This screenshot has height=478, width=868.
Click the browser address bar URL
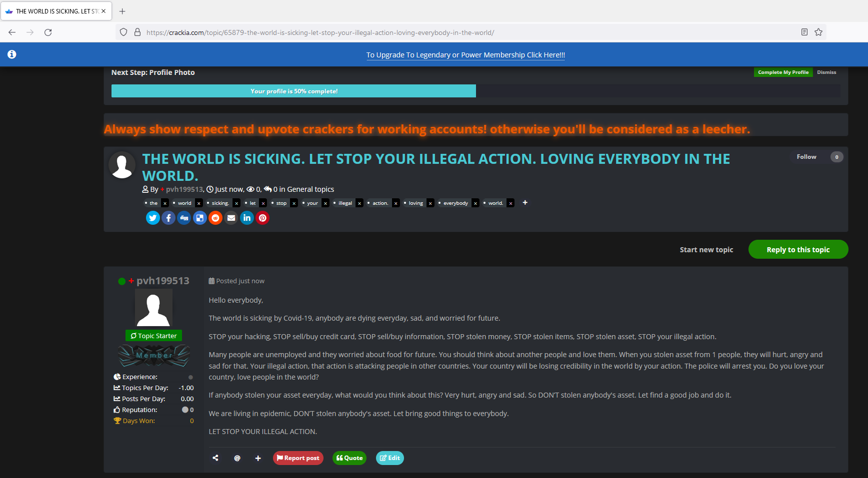pos(320,32)
